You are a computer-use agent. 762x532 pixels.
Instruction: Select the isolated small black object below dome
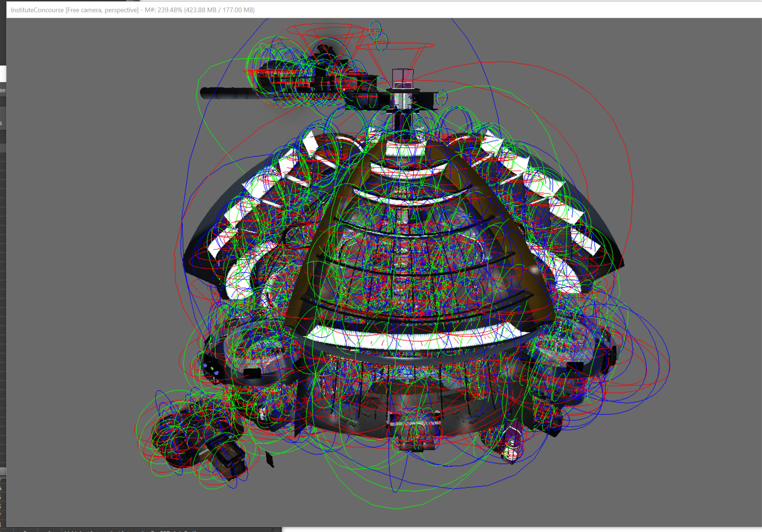pos(270,459)
